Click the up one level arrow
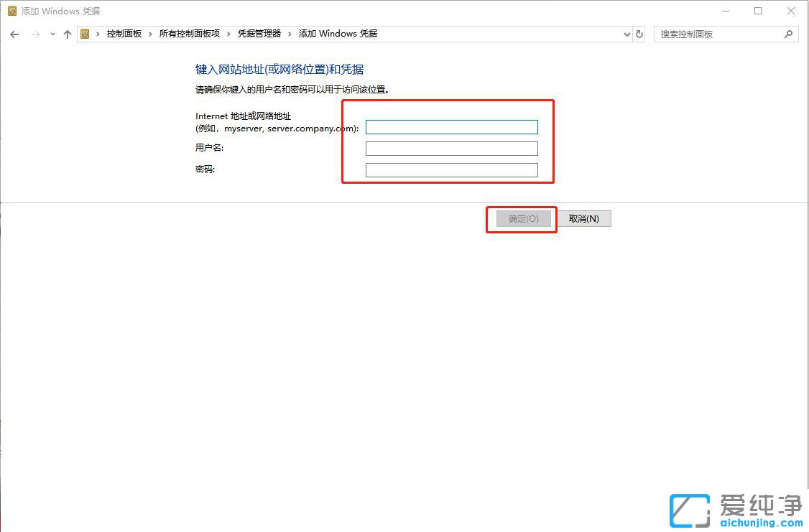 click(67, 34)
